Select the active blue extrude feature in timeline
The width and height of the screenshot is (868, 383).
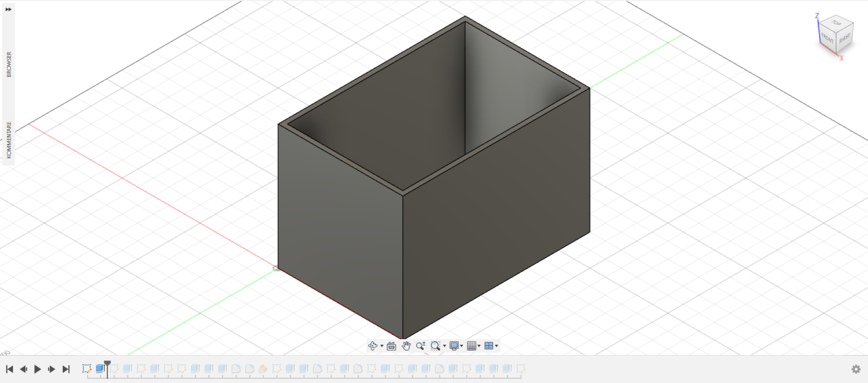(100, 369)
